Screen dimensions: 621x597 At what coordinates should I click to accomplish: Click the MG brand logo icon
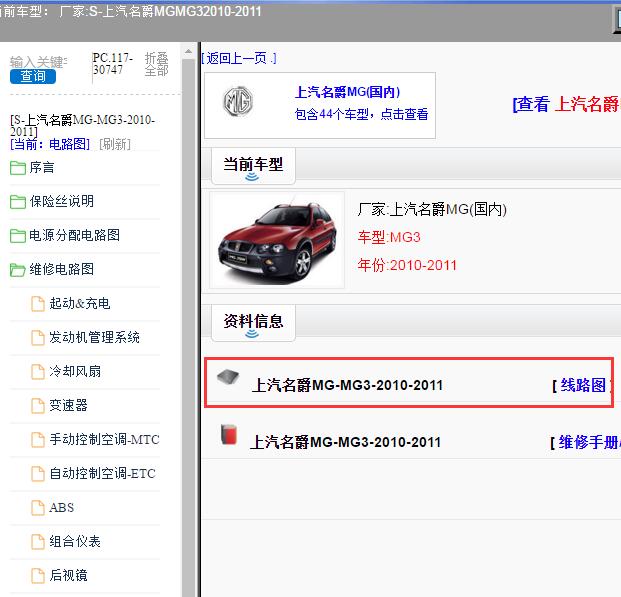[238, 101]
